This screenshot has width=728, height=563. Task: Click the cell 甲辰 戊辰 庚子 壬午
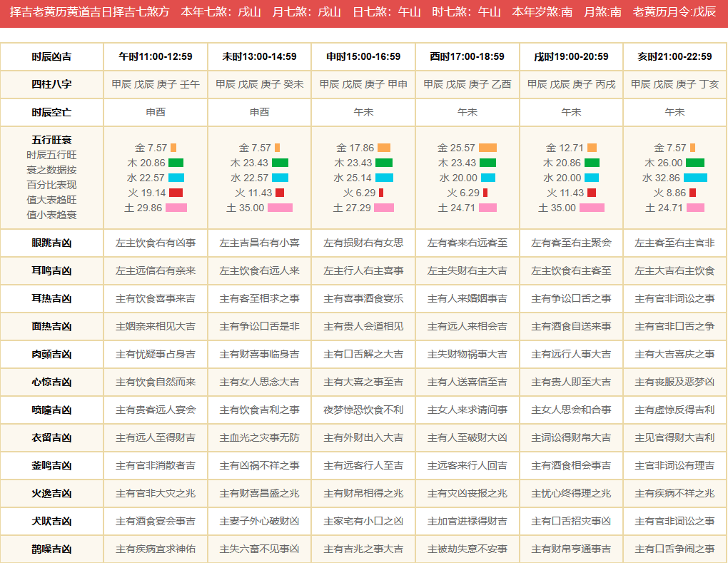click(x=156, y=84)
